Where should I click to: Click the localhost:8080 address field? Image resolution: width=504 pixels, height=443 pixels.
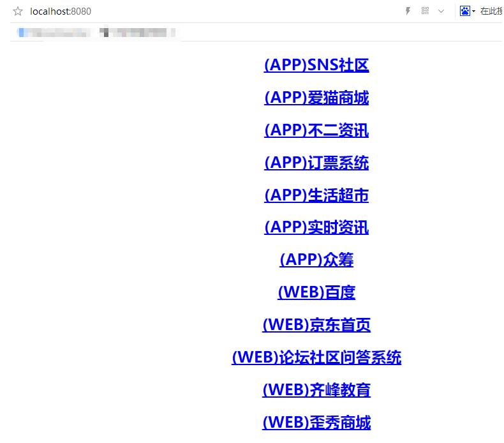point(61,11)
